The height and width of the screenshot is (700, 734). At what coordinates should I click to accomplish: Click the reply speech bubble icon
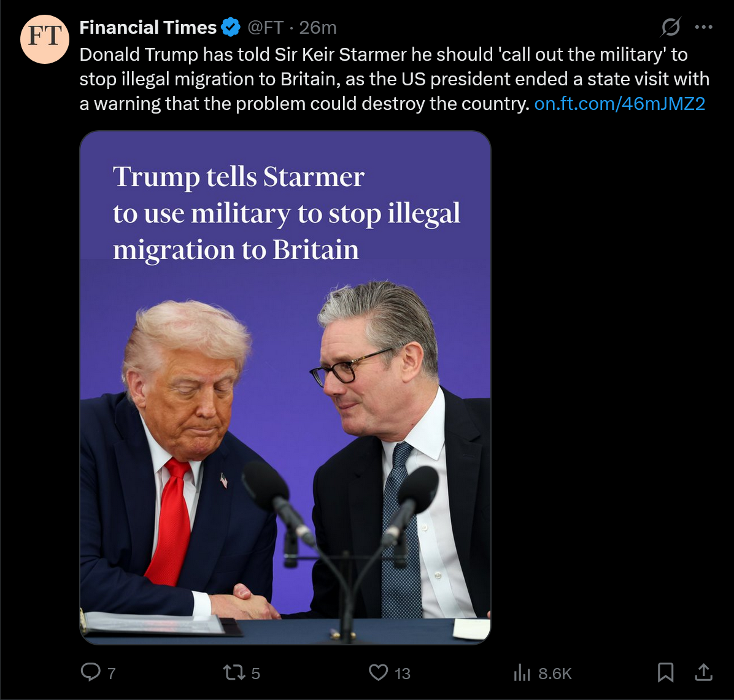(x=91, y=672)
